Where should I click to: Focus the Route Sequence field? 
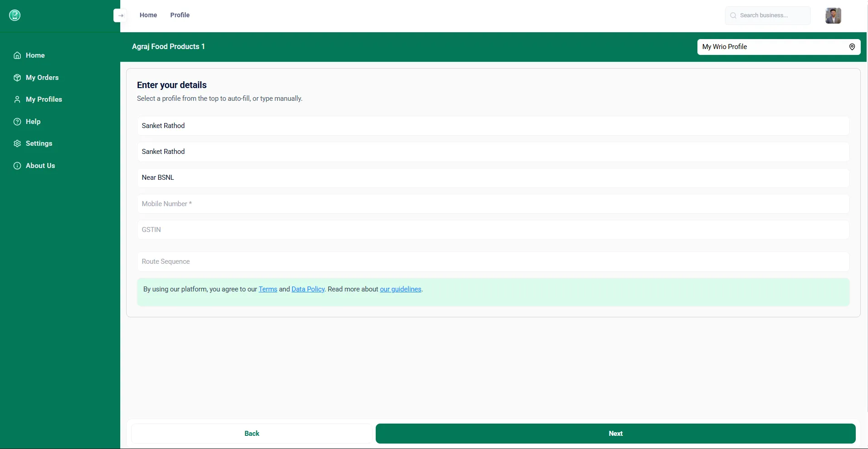493,262
